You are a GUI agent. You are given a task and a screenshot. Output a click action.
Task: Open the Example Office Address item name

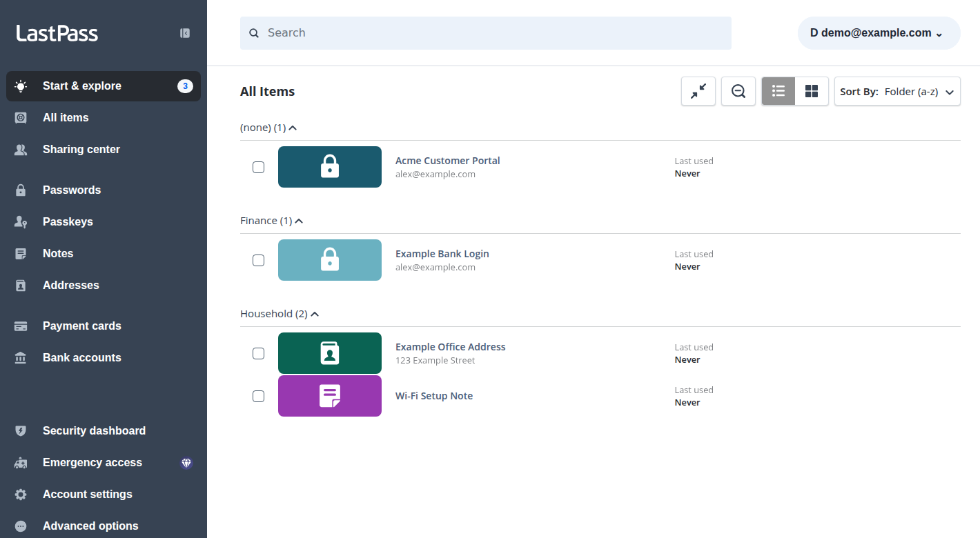450,347
